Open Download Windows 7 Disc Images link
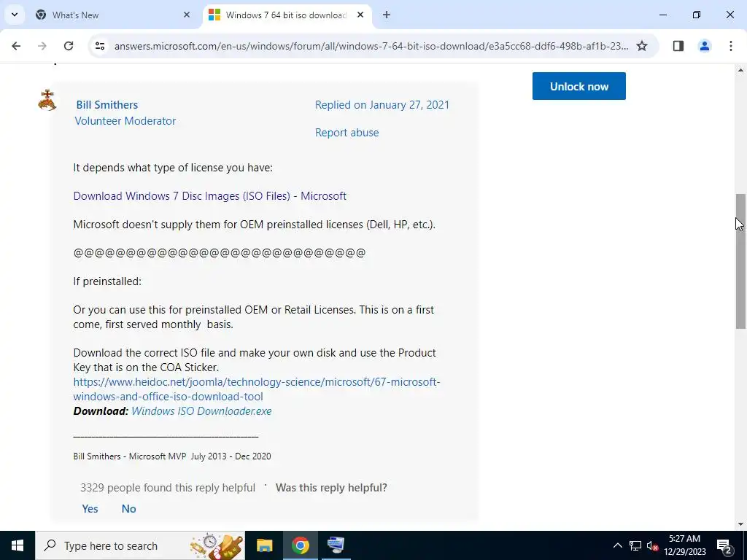This screenshot has width=747, height=560. pos(209,195)
